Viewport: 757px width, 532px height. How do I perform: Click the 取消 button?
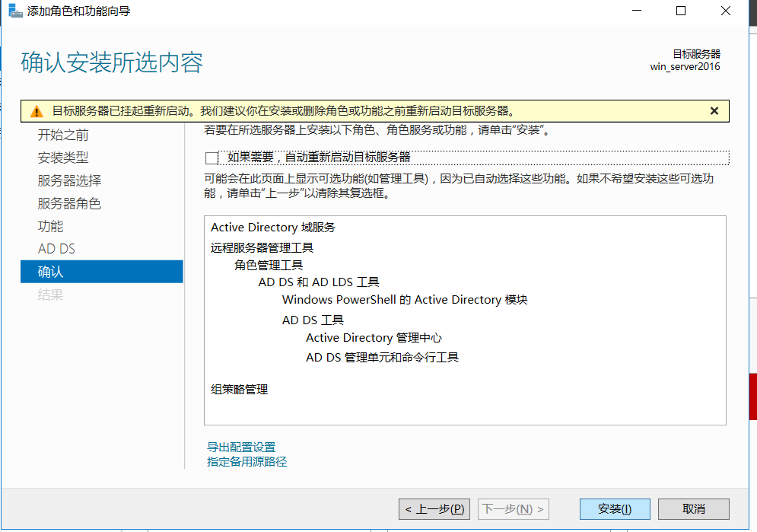tap(694, 509)
